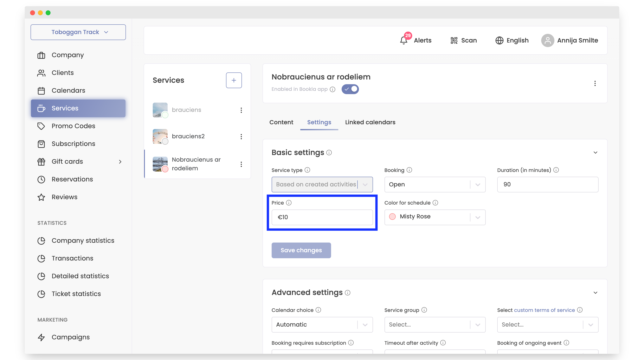Image resolution: width=644 pixels, height=360 pixels.
Task: Expand the Gift cards submenu arrow
Action: pyautogui.click(x=120, y=161)
